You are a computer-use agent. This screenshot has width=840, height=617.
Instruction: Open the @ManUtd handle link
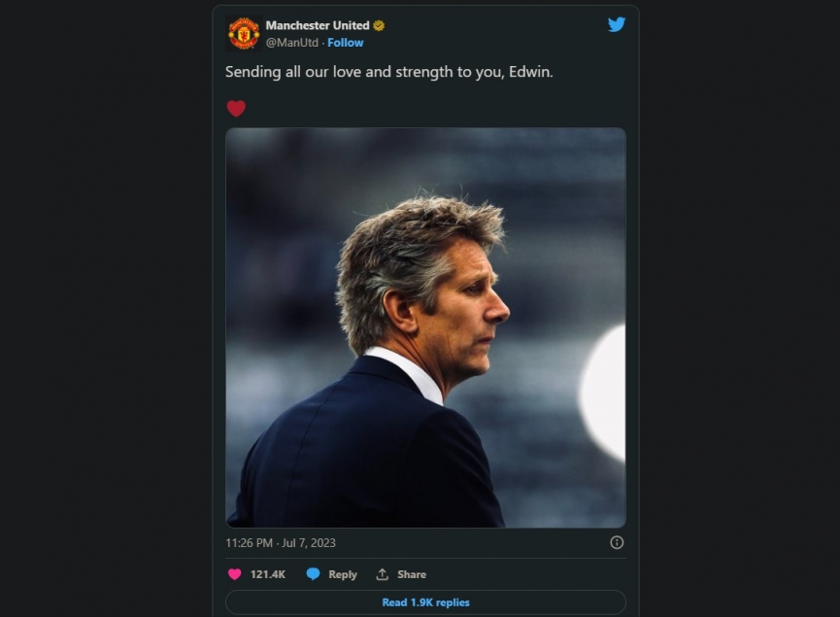point(291,43)
